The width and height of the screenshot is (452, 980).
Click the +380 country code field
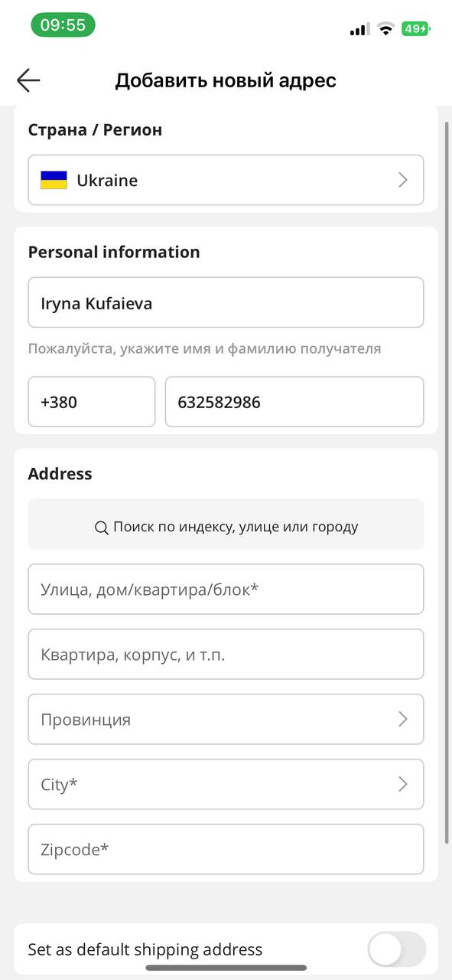92,402
